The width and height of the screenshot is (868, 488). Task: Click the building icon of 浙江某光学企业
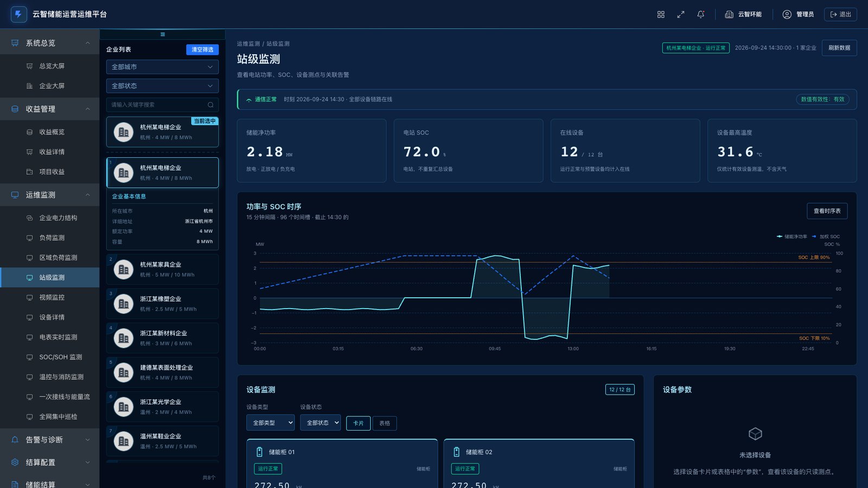click(124, 407)
